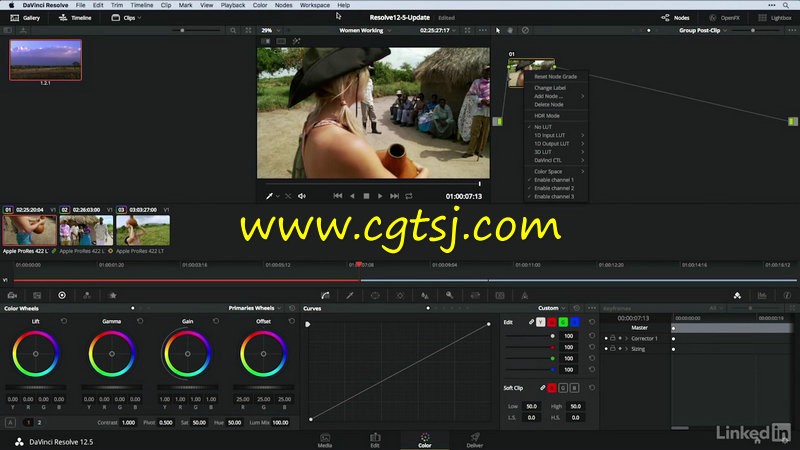Viewport: 800px width, 450px height.
Task: Expand the Corrector 1 keyframe track
Action: (x=627, y=338)
